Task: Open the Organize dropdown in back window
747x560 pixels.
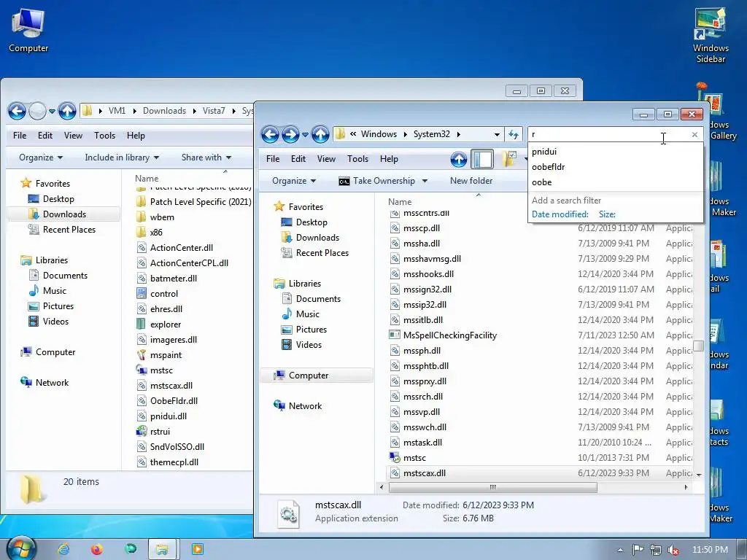Action: [41, 157]
